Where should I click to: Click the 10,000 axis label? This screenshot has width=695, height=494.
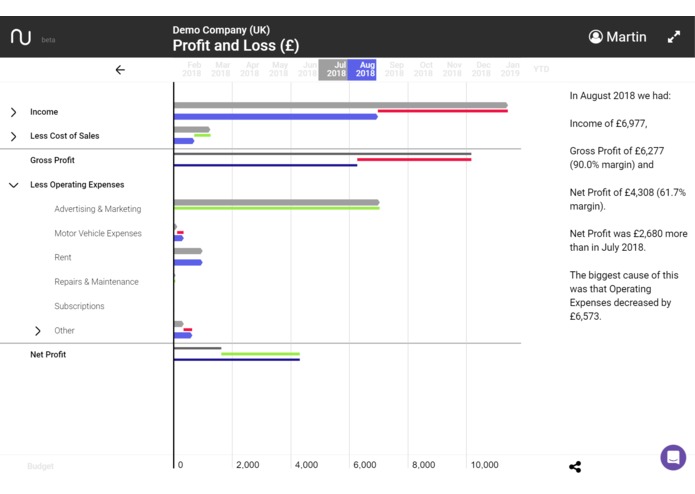(x=484, y=465)
